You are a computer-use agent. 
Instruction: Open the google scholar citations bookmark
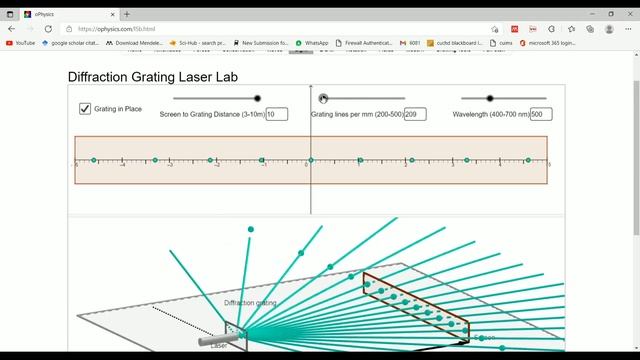click(x=71, y=43)
